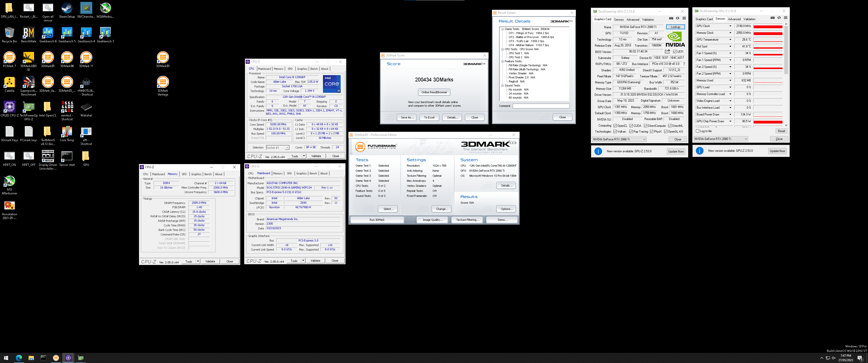Toggle the UEFI checkbox in GPU-Z
Screen dimensions: 868x363
click(x=674, y=51)
